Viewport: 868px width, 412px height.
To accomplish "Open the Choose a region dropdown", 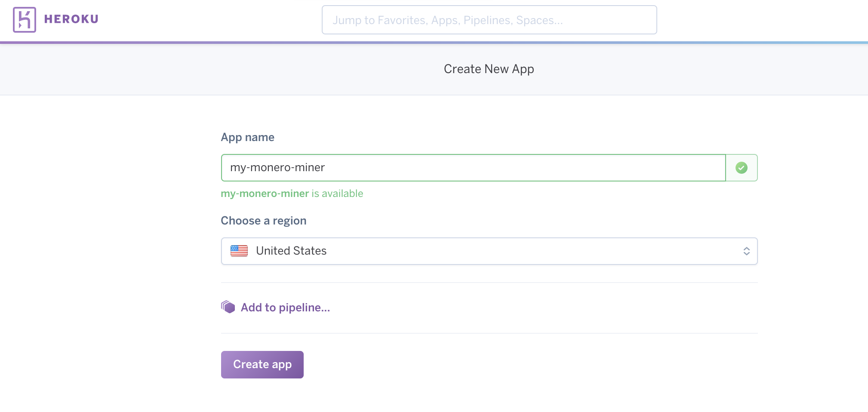I will pyautogui.click(x=489, y=251).
